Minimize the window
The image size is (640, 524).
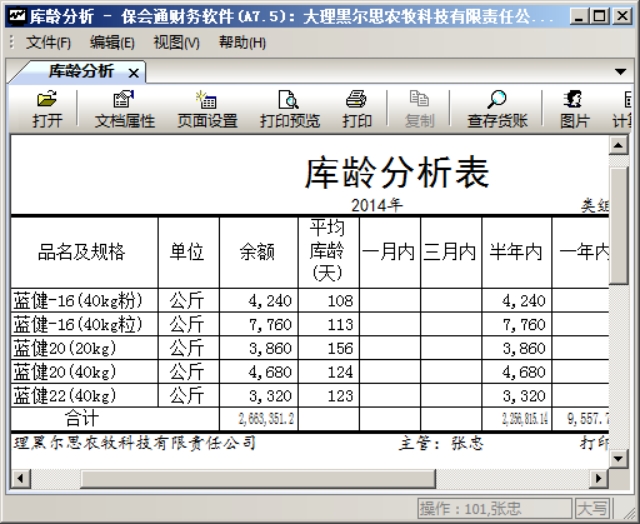pos(579,16)
